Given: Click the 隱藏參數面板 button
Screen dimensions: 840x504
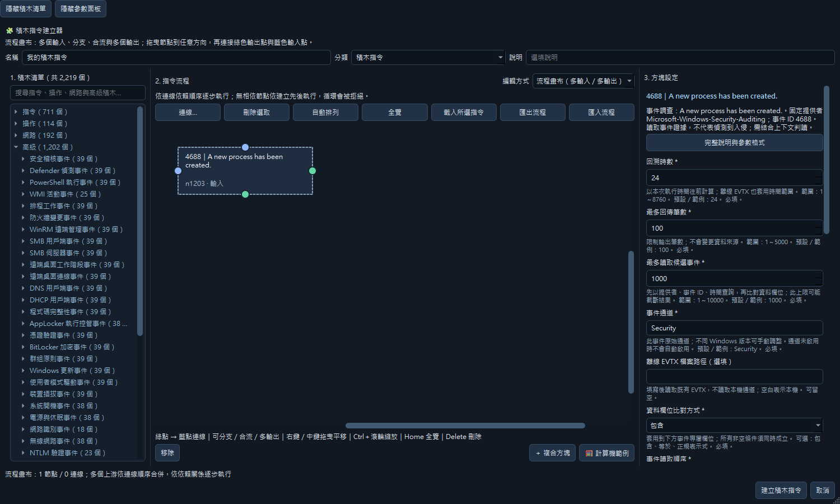Looking at the screenshot, I should coord(81,9).
